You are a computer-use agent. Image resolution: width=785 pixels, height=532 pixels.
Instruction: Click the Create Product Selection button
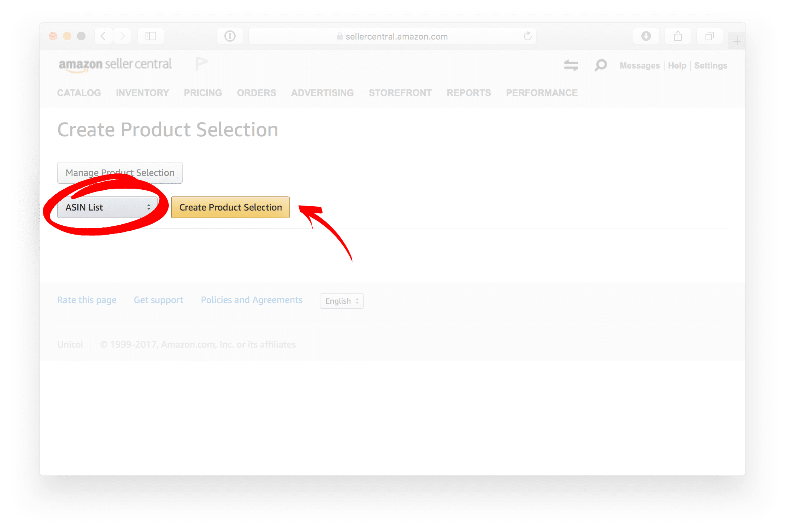coord(230,207)
